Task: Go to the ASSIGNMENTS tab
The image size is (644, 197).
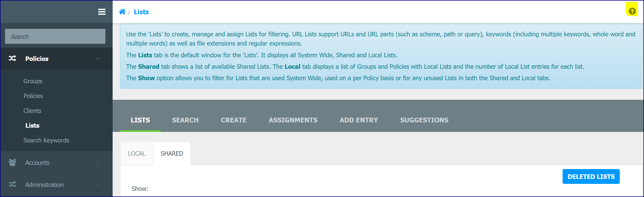Action: tap(293, 120)
